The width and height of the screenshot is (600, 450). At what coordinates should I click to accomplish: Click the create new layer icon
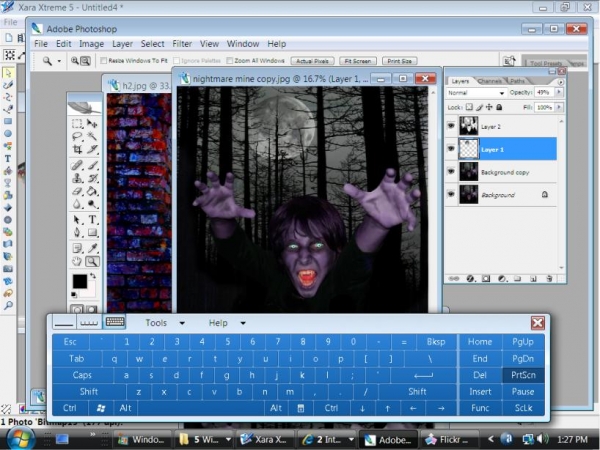(x=533, y=279)
